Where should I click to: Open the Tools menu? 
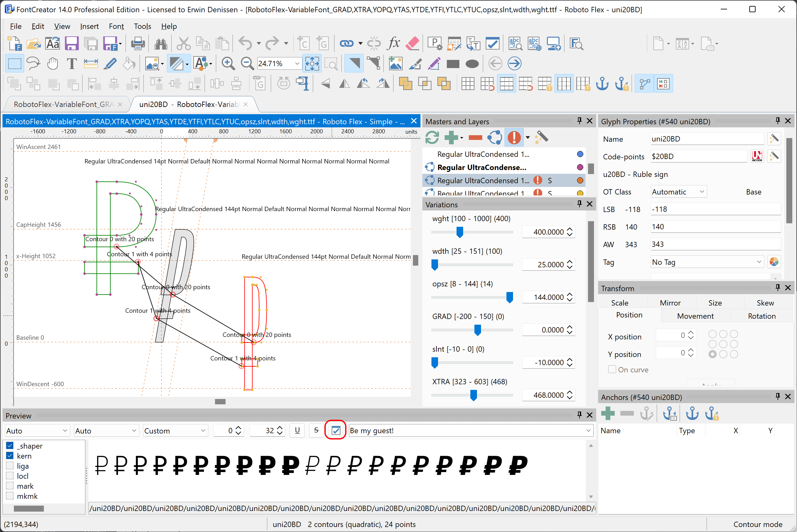142,26
